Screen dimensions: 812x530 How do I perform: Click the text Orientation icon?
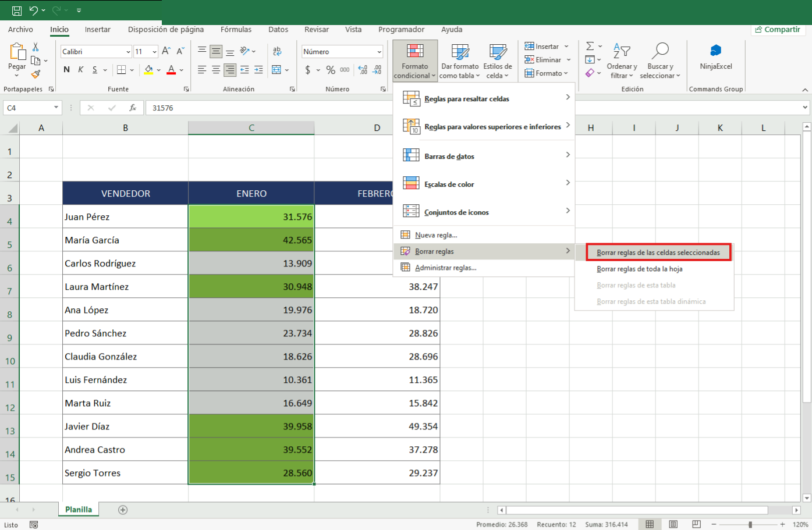click(x=245, y=51)
